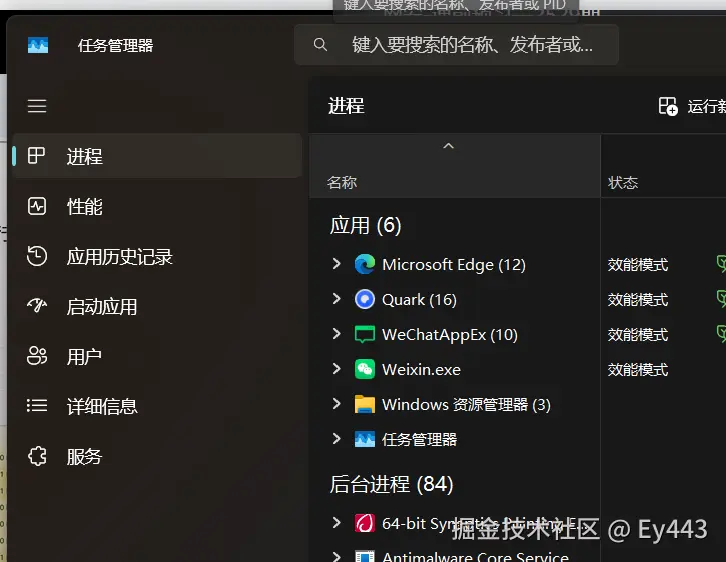Click the 用户 users icon

(x=37, y=356)
